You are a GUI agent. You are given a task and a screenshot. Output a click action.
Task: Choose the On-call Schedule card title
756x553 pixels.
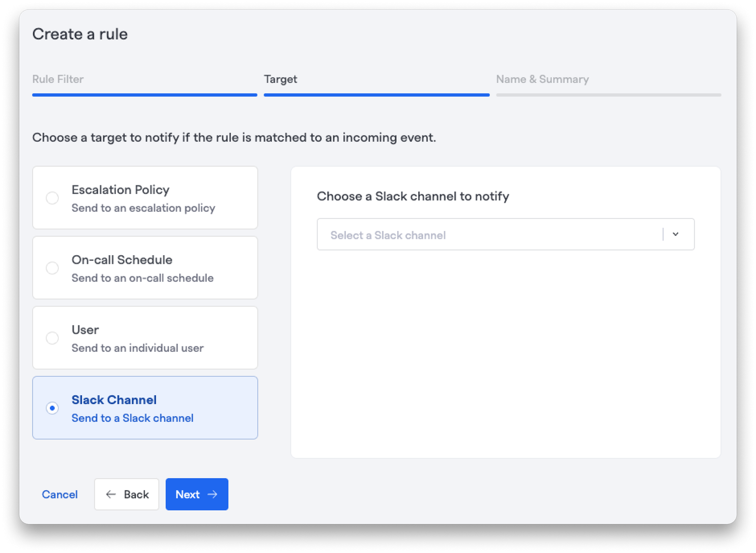[x=122, y=260]
